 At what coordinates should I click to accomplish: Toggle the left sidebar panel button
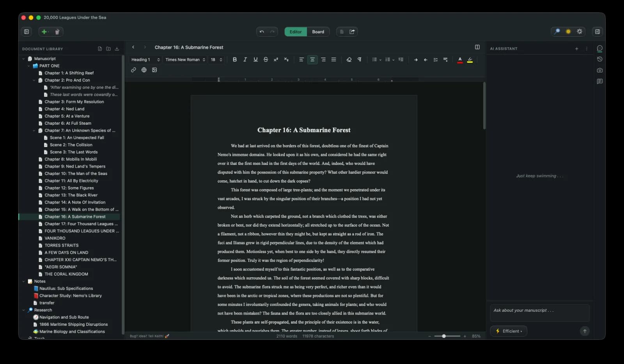tap(27, 32)
